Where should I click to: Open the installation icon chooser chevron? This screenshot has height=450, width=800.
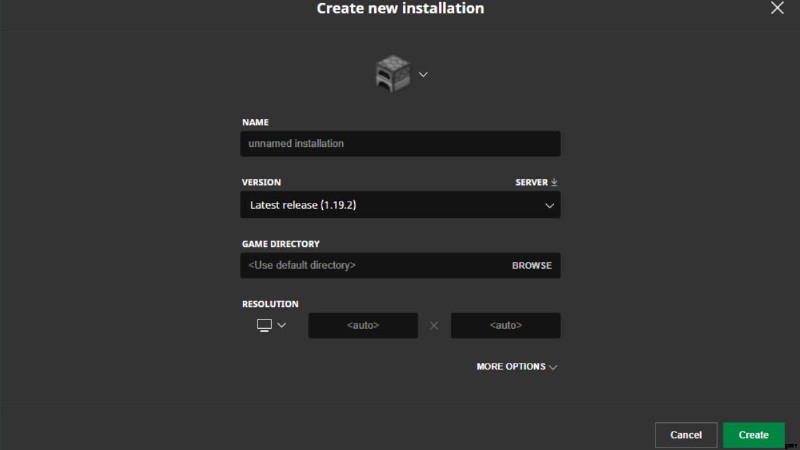(423, 74)
